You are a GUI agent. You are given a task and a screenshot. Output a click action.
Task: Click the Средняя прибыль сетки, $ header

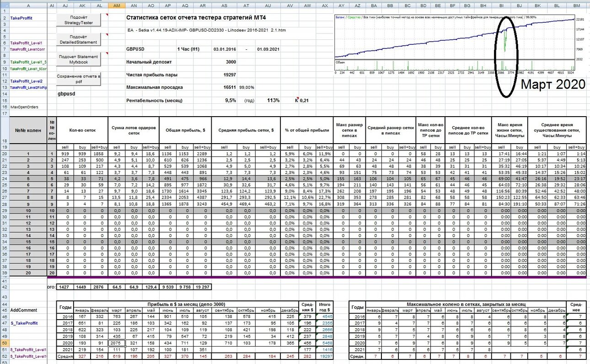click(246, 130)
